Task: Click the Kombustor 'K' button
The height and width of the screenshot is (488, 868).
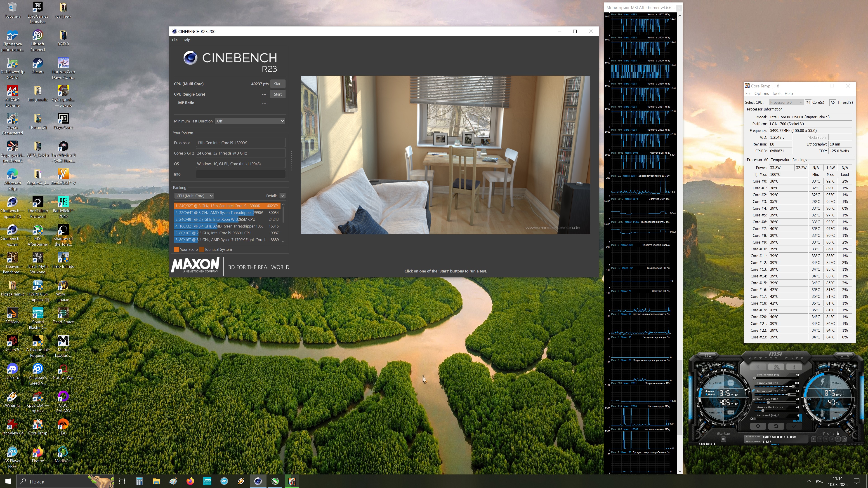Action: (758, 367)
